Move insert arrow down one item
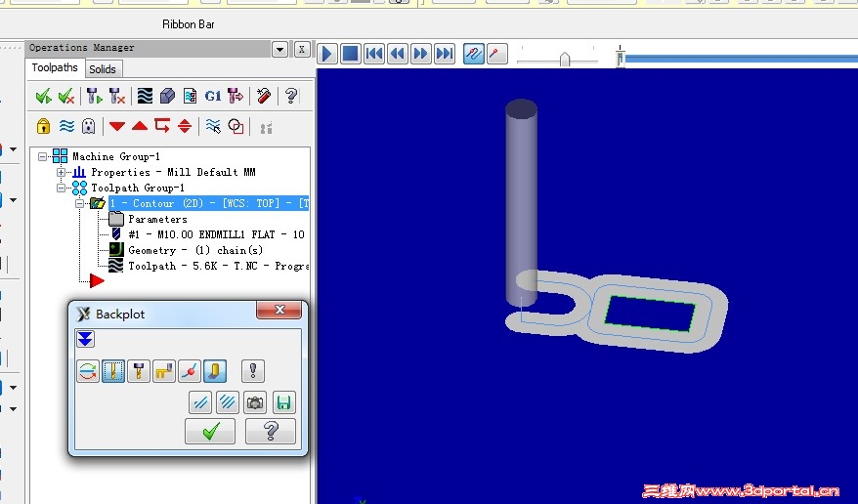 pyautogui.click(x=116, y=126)
